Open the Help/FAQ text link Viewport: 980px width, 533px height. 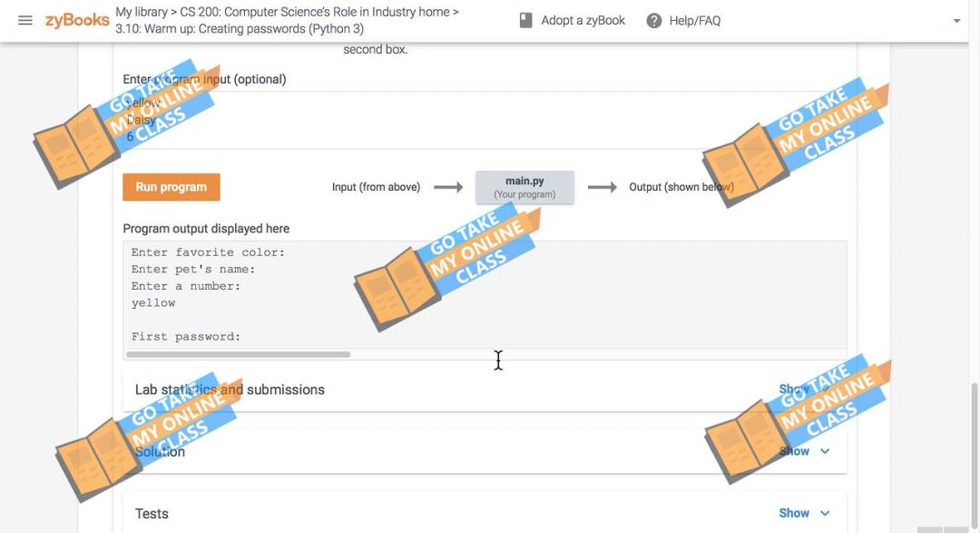point(694,20)
